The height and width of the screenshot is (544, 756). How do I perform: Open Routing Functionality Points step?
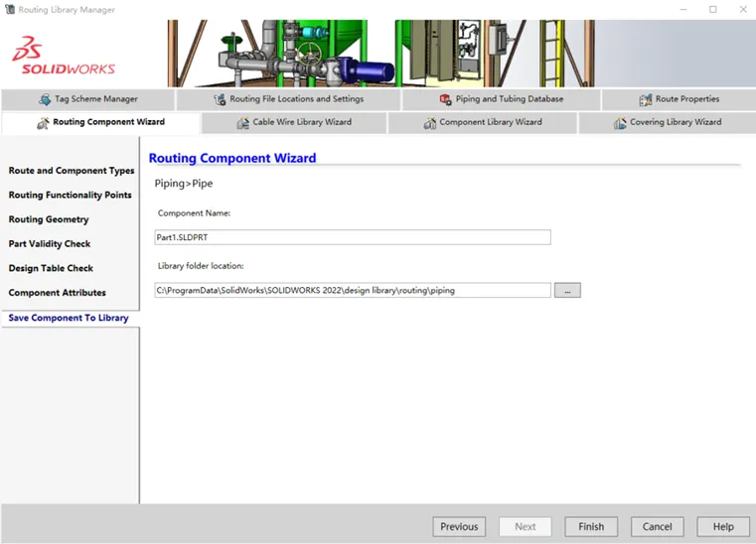pyautogui.click(x=70, y=196)
